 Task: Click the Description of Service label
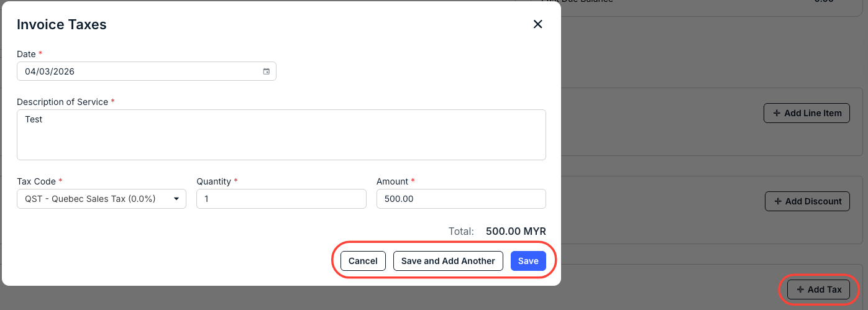(63, 101)
